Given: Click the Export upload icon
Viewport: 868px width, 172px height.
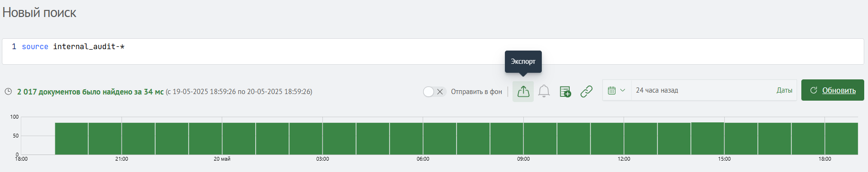Looking at the screenshot, I should point(523,91).
